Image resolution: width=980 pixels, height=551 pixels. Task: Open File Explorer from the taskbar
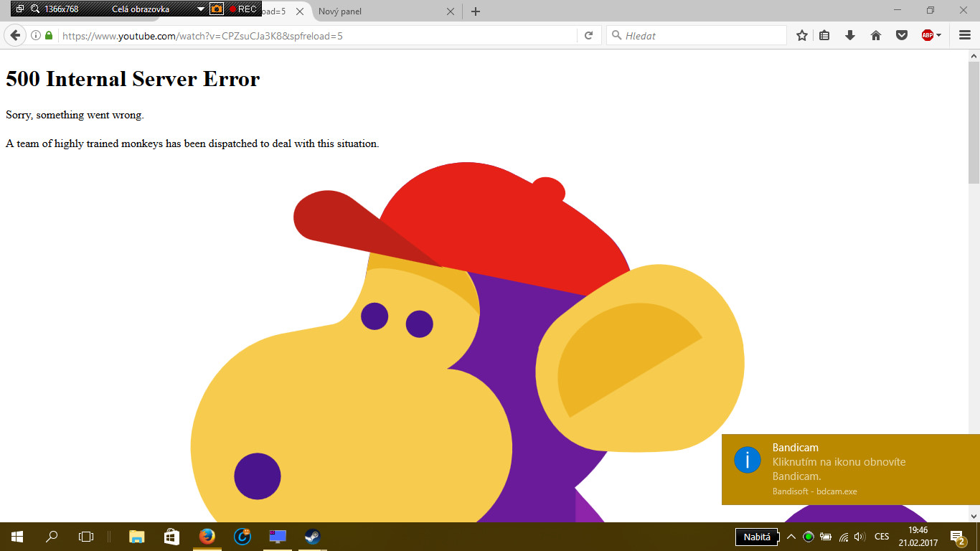point(136,537)
